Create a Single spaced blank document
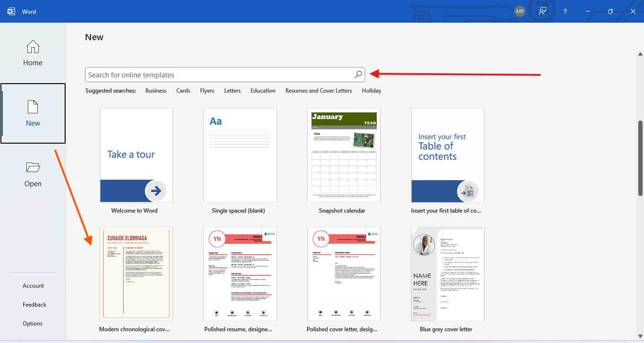Image resolution: width=644 pixels, height=343 pixels. (x=240, y=155)
